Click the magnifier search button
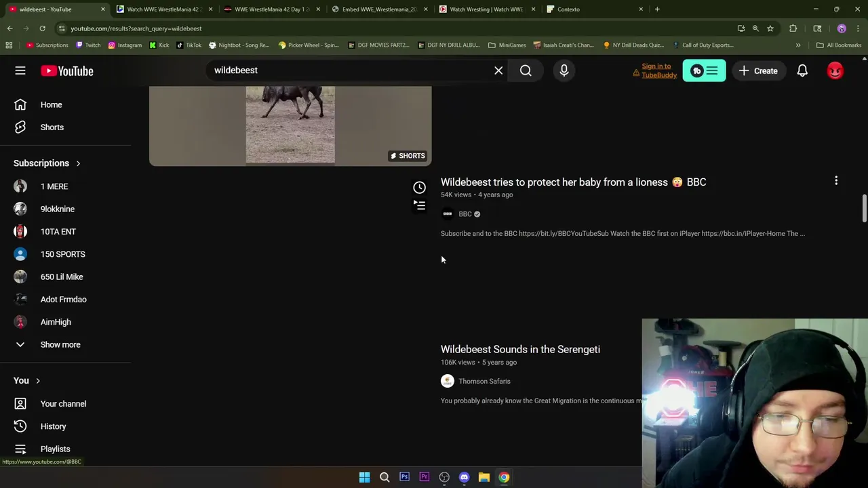Screen dimensions: 868x488 point(526,70)
